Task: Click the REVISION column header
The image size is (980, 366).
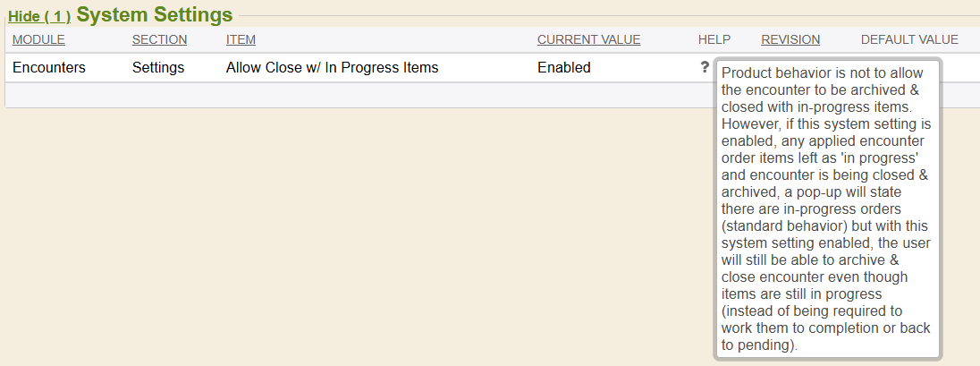Action: pyautogui.click(x=790, y=39)
